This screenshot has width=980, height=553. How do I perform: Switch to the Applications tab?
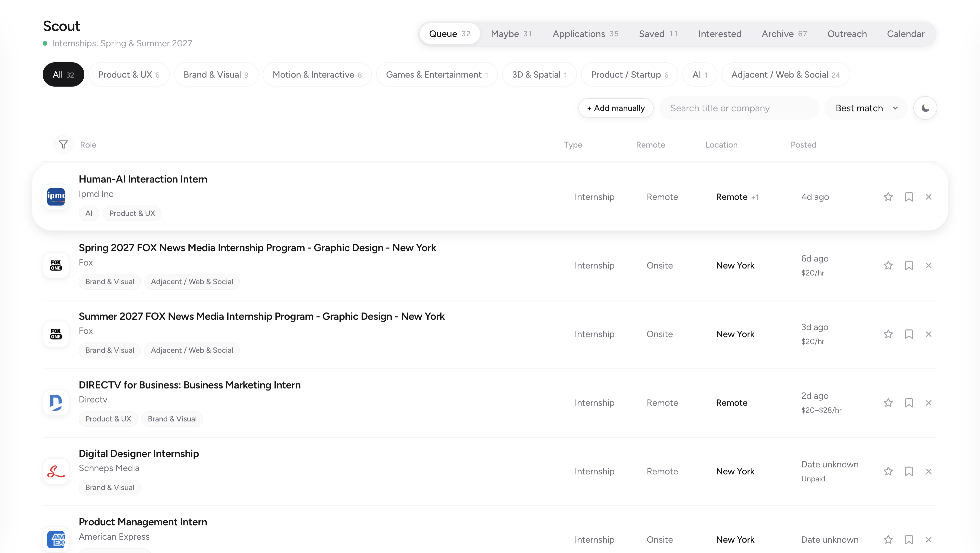click(x=585, y=34)
